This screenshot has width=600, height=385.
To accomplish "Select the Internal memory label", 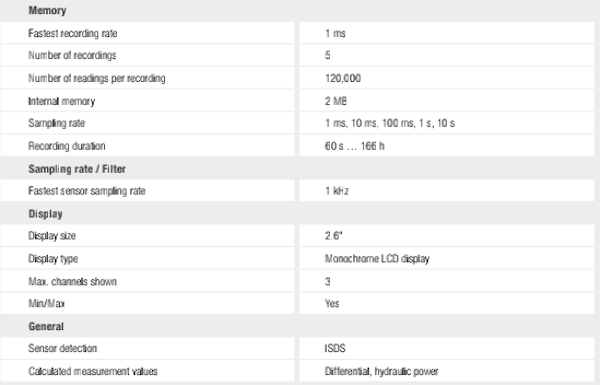I will [x=62, y=101].
